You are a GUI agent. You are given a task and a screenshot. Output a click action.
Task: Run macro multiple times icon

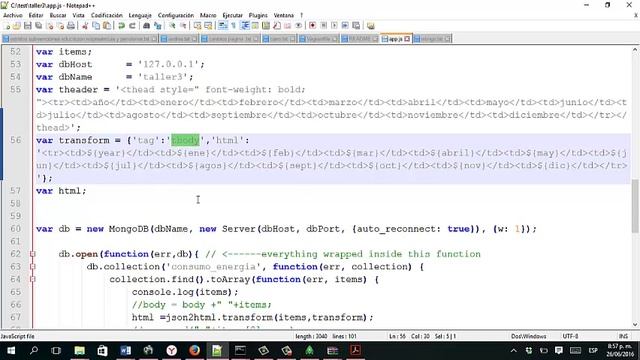(x=345, y=26)
